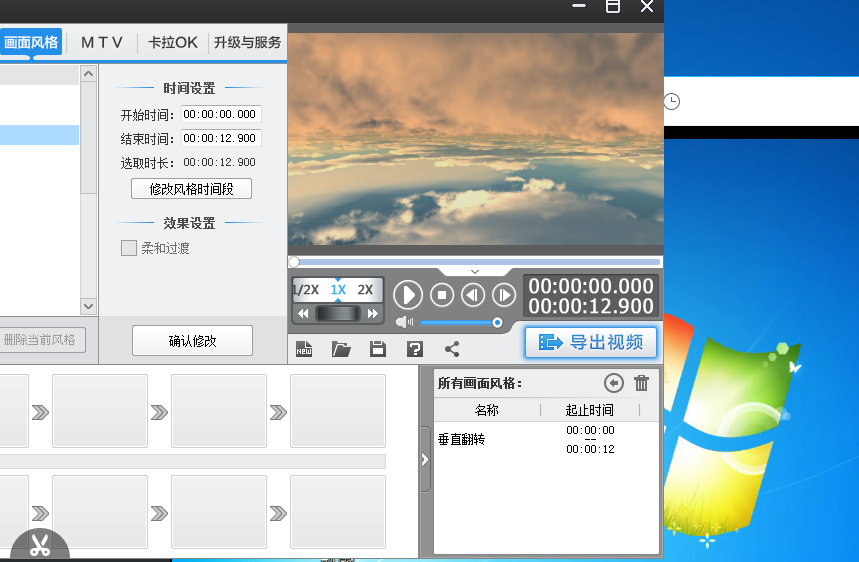859x562 pixels.
Task: Save the project with floppy icon
Action: tap(378, 349)
